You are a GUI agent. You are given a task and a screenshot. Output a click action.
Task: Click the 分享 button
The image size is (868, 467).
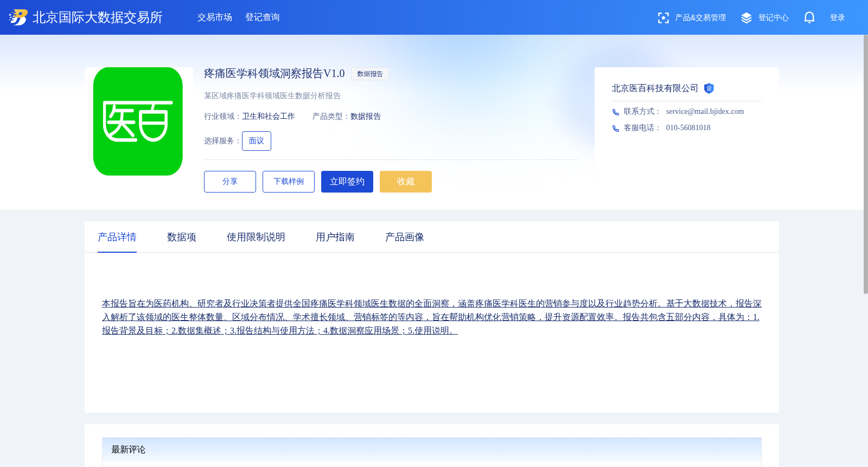pos(230,182)
